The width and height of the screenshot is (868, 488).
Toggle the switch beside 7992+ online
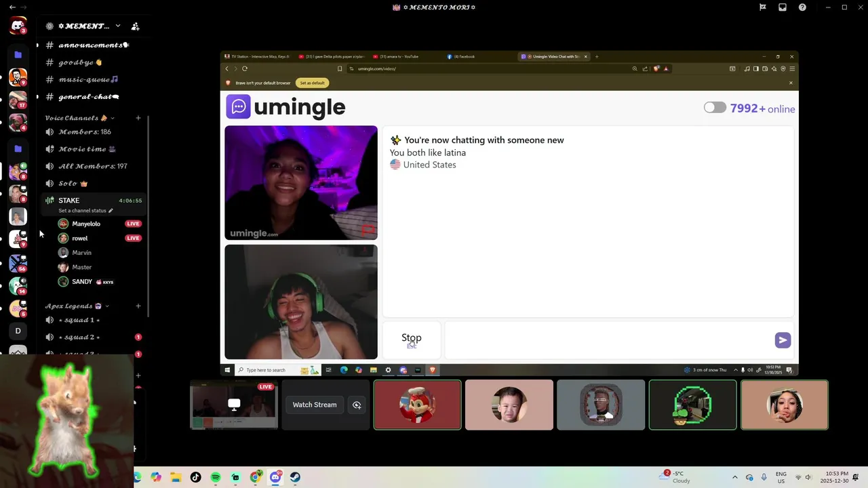[x=715, y=108]
